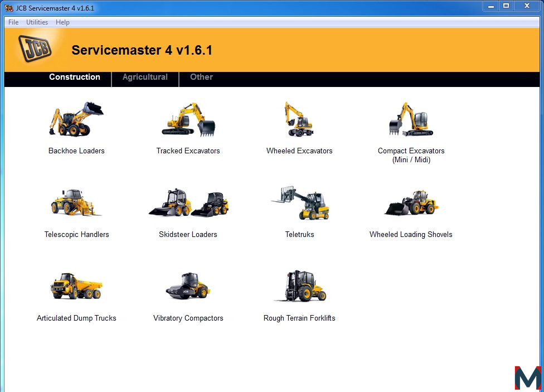Screen dimensions: 544x392
Task: Open Articulated Dump Trucks machine image
Action: pyautogui.click(x=76, y=286)
